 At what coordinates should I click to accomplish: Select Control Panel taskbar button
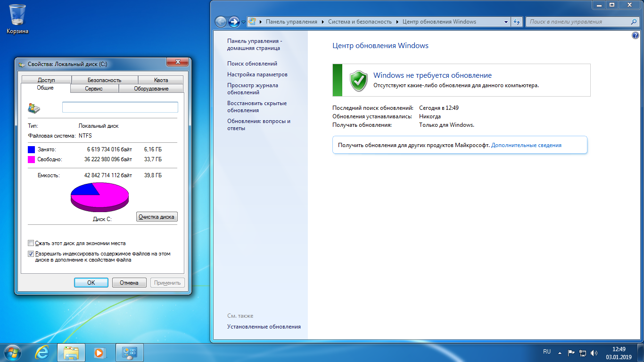pyautogui.click(x=129, y=352)
